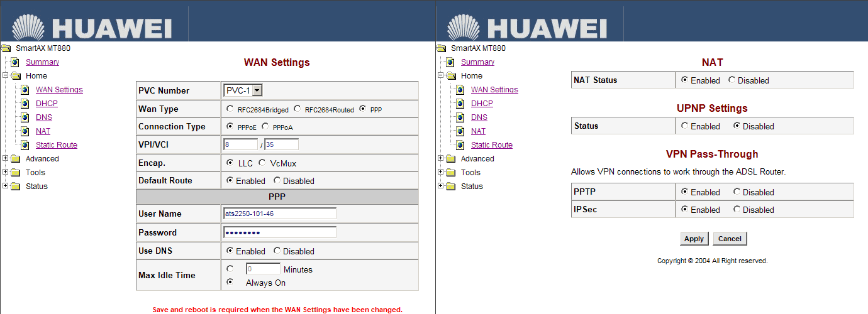This screenshot has width=868, height=314.
Task: Click the DNS page icon in the right window tree
Action: pos(460,117)
